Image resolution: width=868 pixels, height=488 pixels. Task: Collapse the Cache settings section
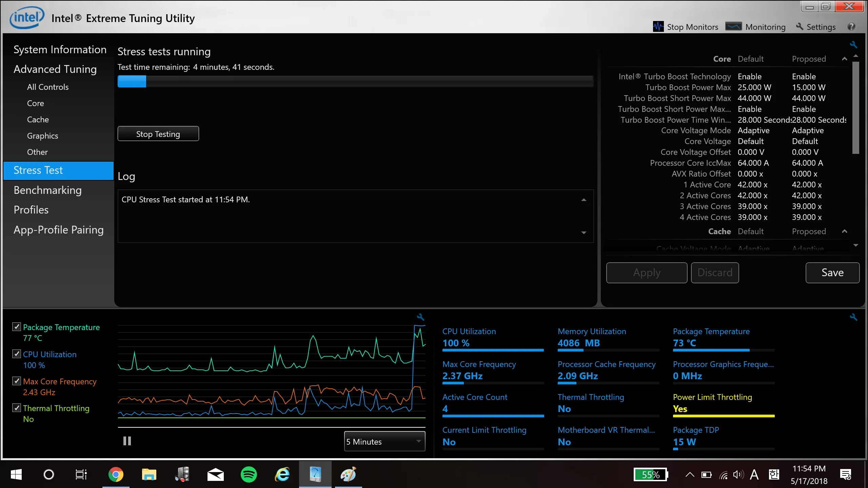(844, 231)
